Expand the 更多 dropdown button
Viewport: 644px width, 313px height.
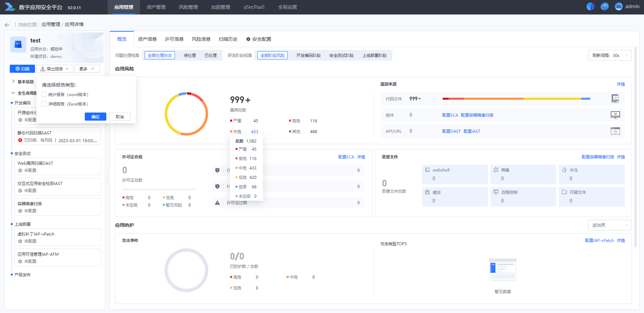pyautogui.click(x=87, y=69)
